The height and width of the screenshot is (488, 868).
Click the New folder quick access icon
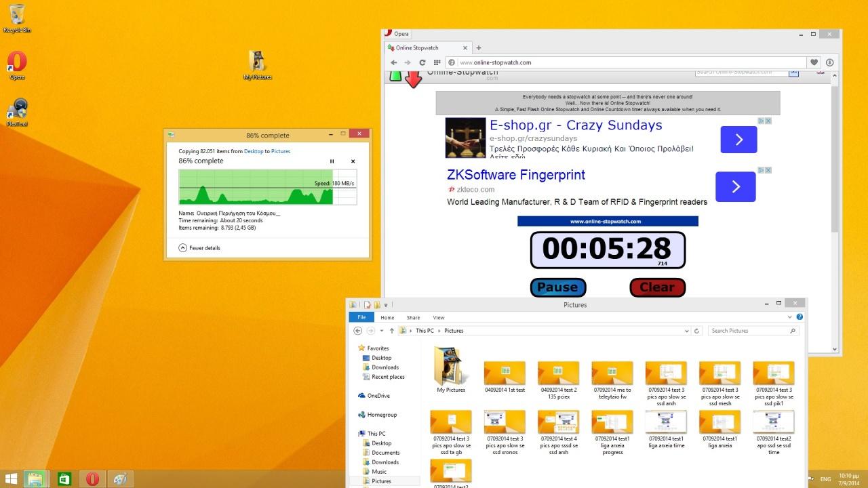[x=376, y=305]
